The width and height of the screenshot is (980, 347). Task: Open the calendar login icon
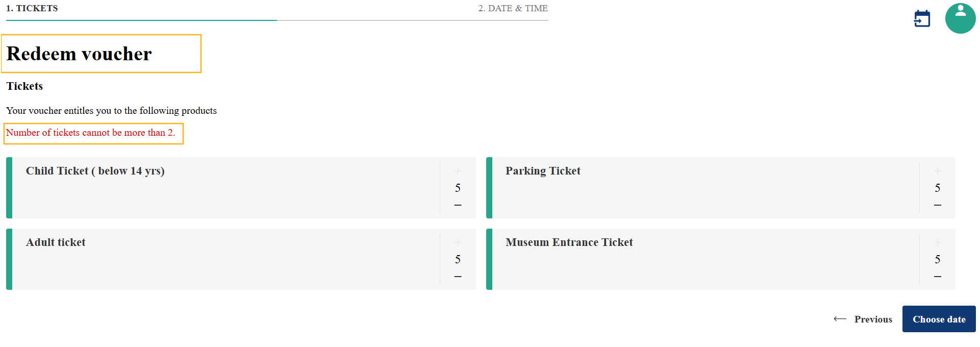click(x=922, y=19)
